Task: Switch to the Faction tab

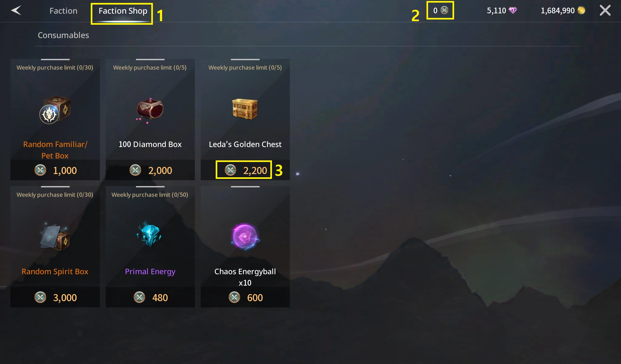Action: 63,11
